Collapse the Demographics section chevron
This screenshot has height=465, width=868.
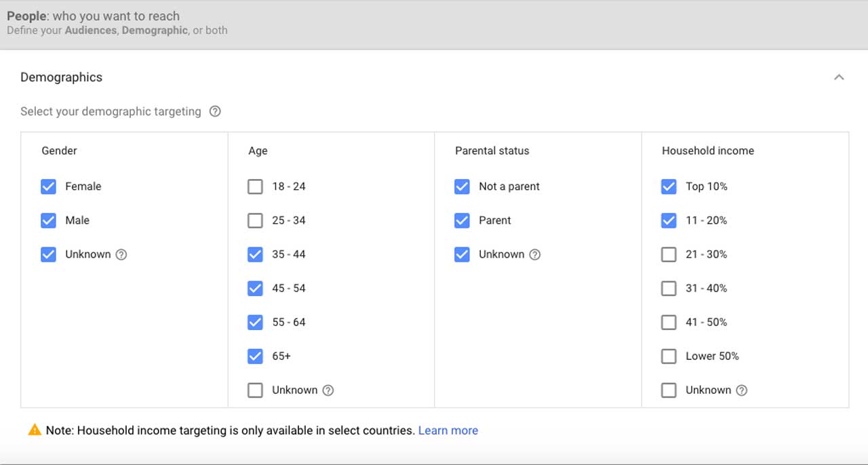pyautogui.click(x=839, y=77)
